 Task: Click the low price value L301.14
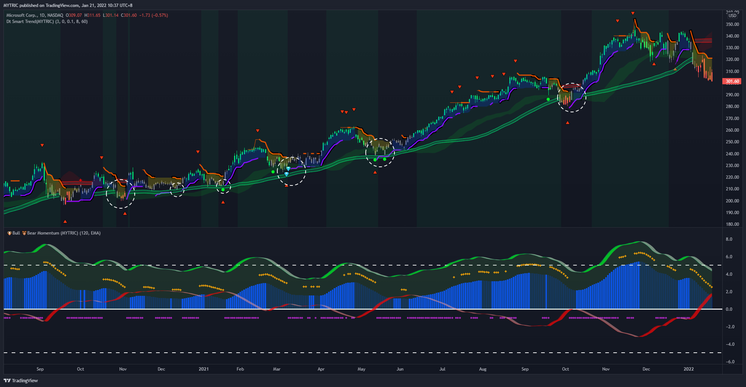pyautogui.click(x=111, y=15)
